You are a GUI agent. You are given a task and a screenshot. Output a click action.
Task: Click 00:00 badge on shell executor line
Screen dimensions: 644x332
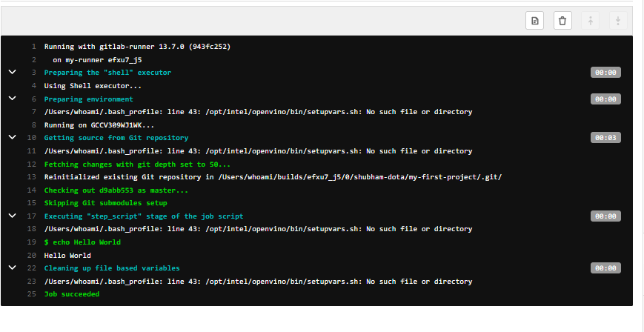(605, 73)
